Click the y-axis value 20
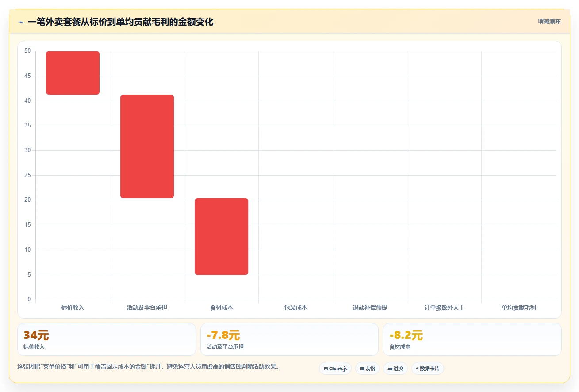The height and width of the screenshot is (392, 579). coord(27,200)
